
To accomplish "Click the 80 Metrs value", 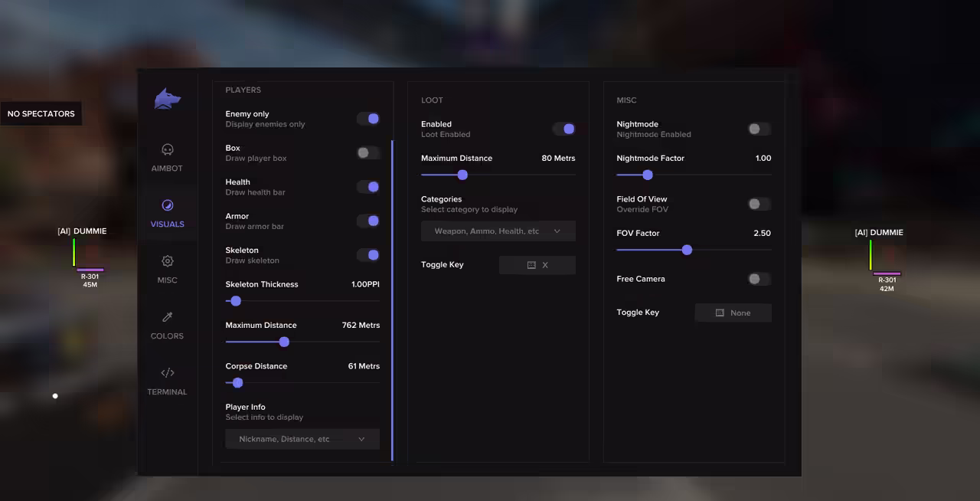I will tap(558, 158).
